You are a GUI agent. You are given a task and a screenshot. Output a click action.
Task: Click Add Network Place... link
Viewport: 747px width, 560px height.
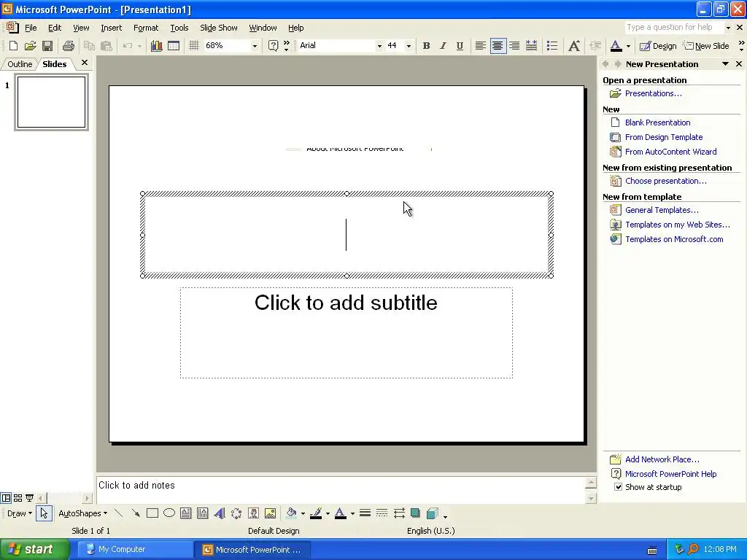(x=662, y=459)
